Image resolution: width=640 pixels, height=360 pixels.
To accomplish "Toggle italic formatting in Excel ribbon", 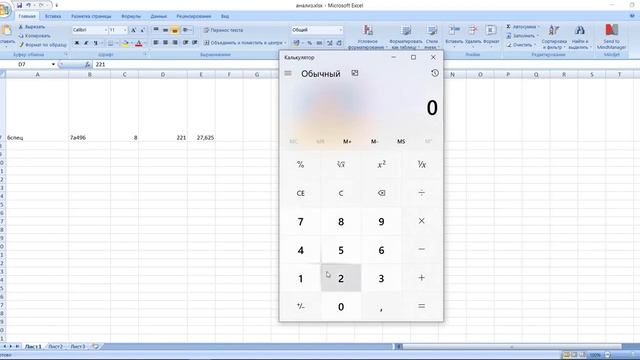I will [x=86, y=43].
